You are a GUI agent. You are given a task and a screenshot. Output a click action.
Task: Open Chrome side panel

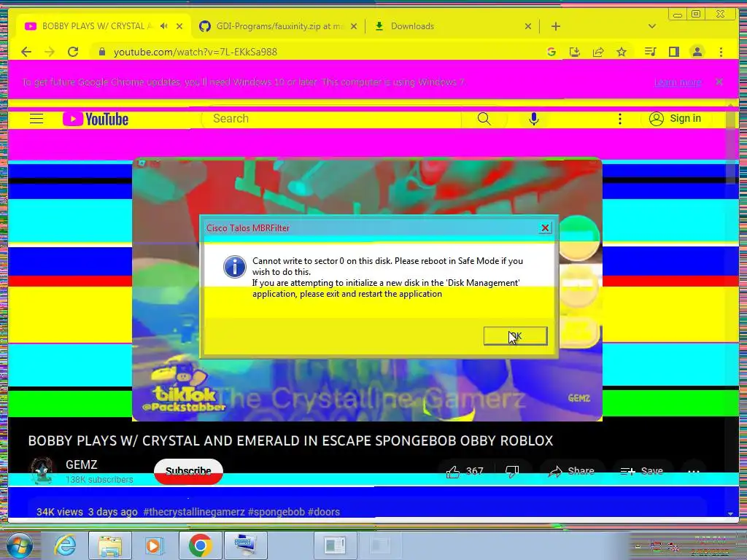(x=673, y=52)
